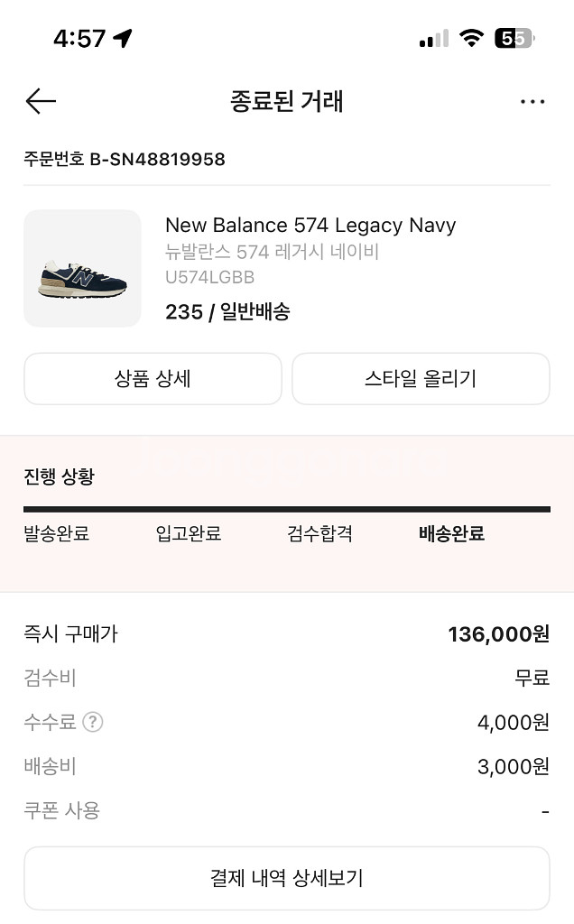Tap the black progress bar under 진행 상황
Image resolution: width=574 pixels, height=924 pixels.
coord(287,510)
